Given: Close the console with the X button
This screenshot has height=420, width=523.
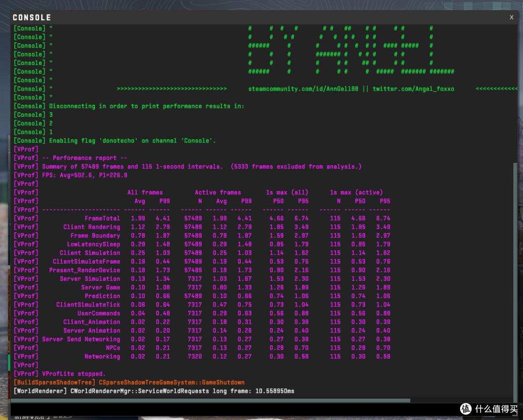Looking at the screenshot, I should 511,17.
